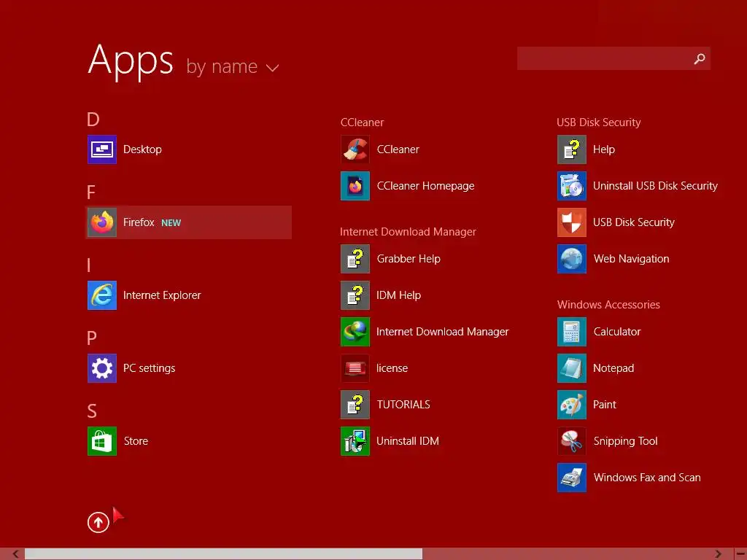Jump to the letter D group header
The image size is (747, 560).
(93, 119)
